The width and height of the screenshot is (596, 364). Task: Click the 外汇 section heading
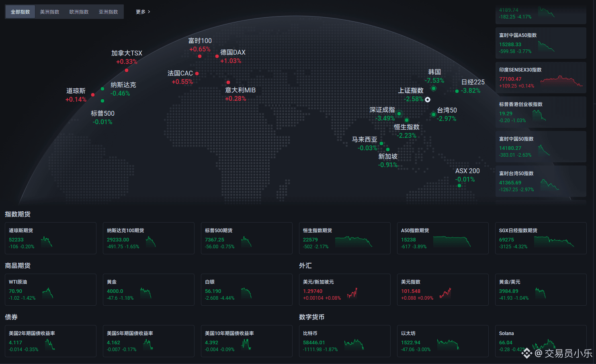305,266
